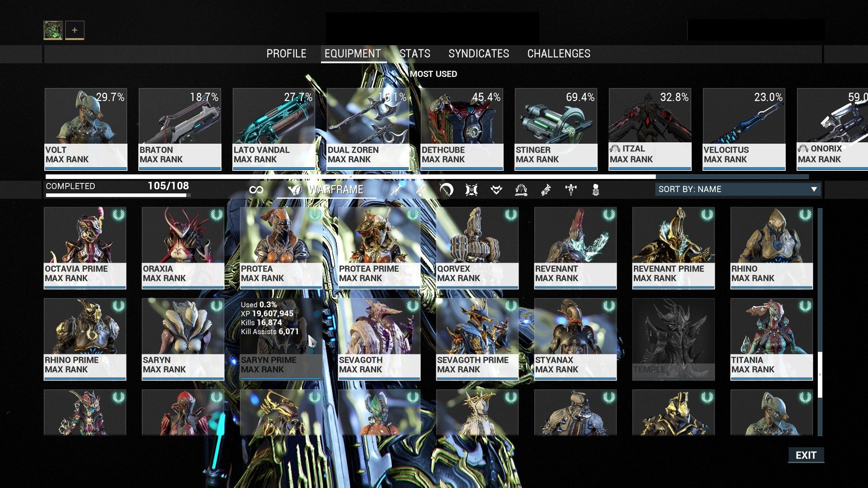This screenshot has width=868, height=488.
Task: Select the Railjack ship filter icon
Action: pyautogui.click(x=571, y=190)
